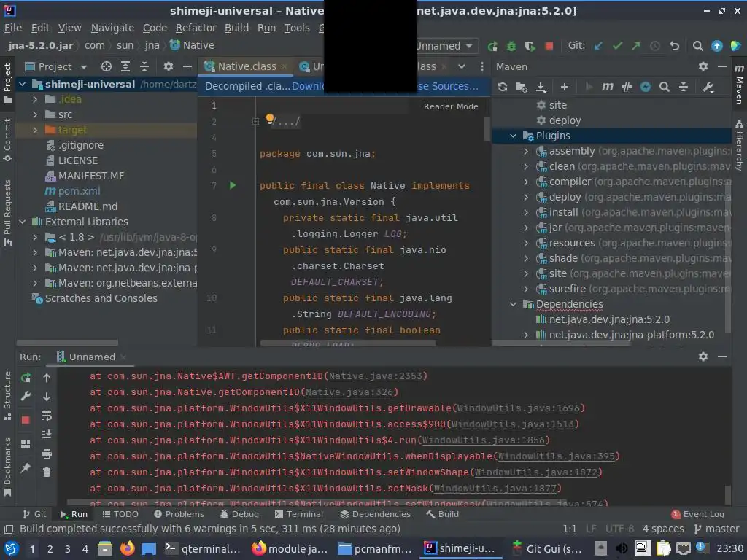Expand the shade plugin node

point(526,258)
